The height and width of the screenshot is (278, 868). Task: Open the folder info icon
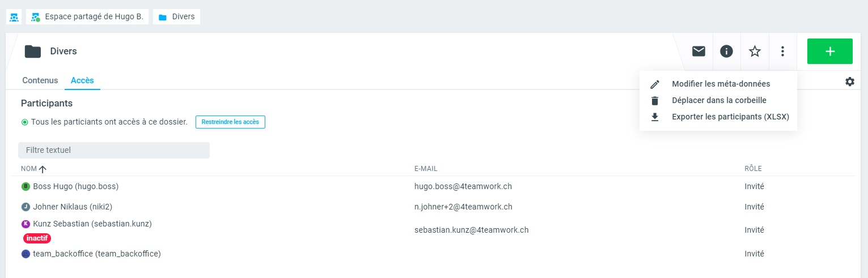coord(726,52)
